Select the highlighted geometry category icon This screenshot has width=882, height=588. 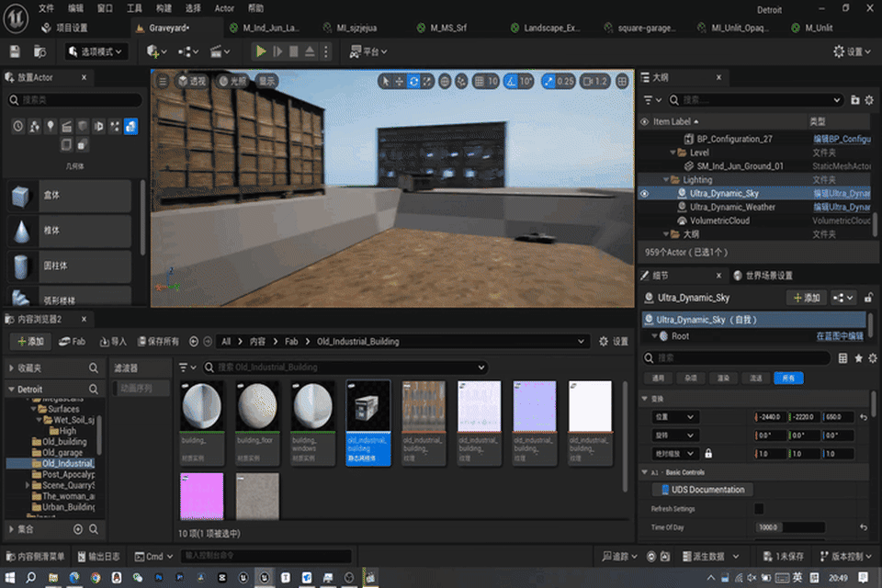tap(130, 127)
